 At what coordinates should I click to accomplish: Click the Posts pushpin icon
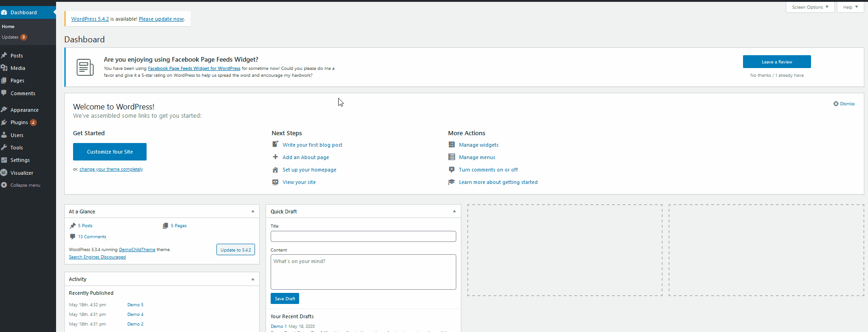[4, 55]
